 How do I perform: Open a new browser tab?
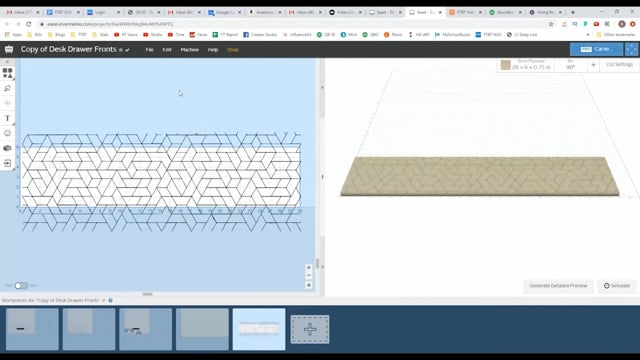point(573,12)
